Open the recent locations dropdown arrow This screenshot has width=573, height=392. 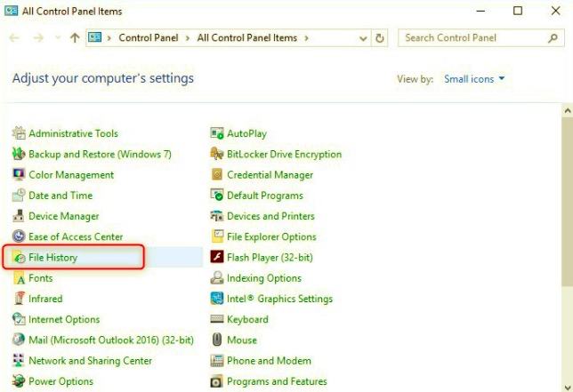tap(58, 38)
